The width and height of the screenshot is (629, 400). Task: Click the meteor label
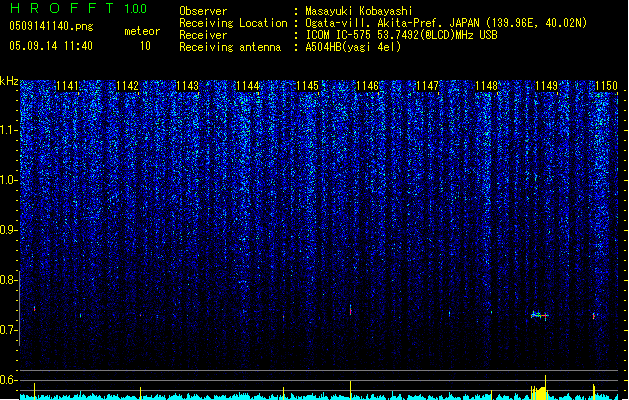coord(142,31)
